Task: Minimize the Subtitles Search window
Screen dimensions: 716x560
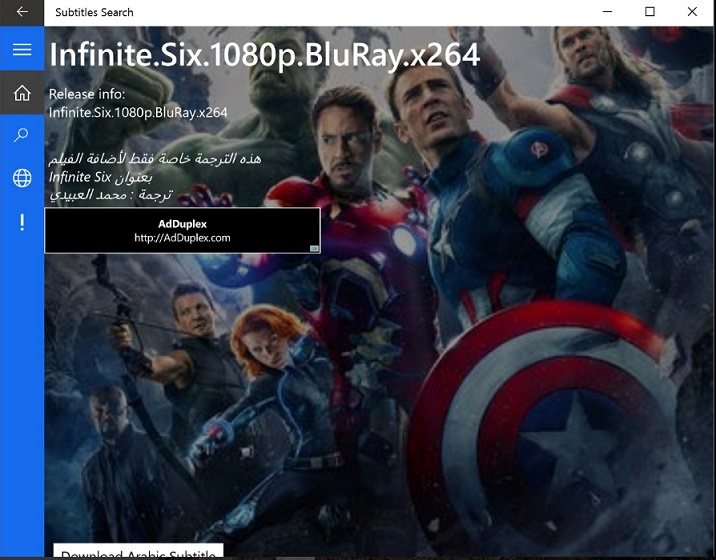Action: coord(606,12)
